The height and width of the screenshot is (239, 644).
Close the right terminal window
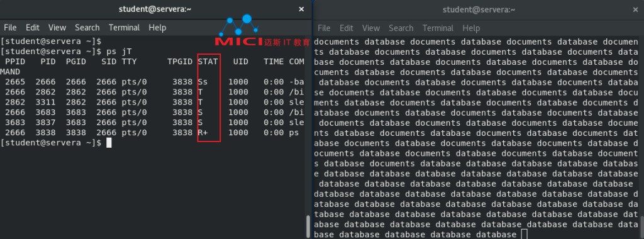pos(635,9)
